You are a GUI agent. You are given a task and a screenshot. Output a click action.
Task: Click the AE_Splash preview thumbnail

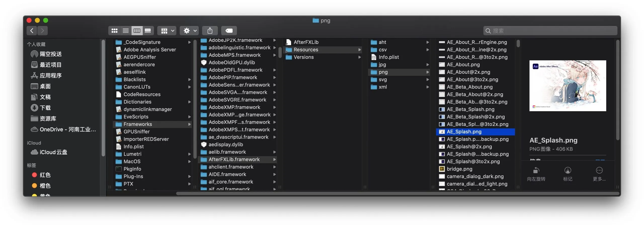pos(568,86)
